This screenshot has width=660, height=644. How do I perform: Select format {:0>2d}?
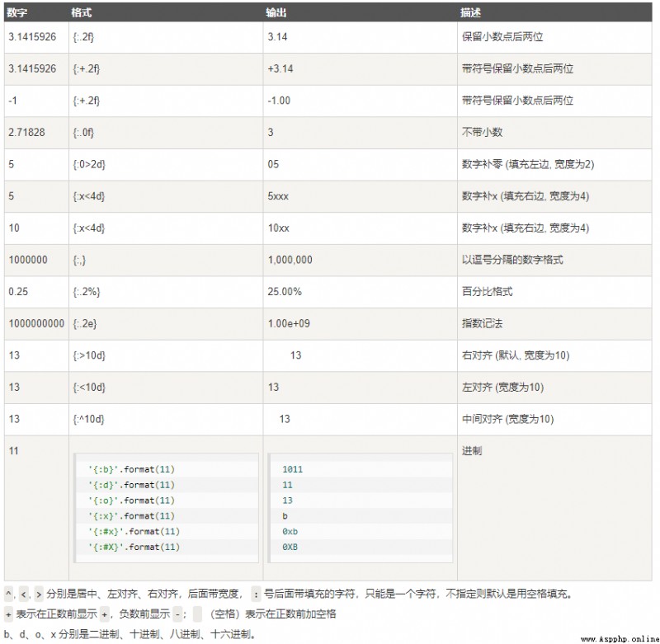click(x=89, y=164)
